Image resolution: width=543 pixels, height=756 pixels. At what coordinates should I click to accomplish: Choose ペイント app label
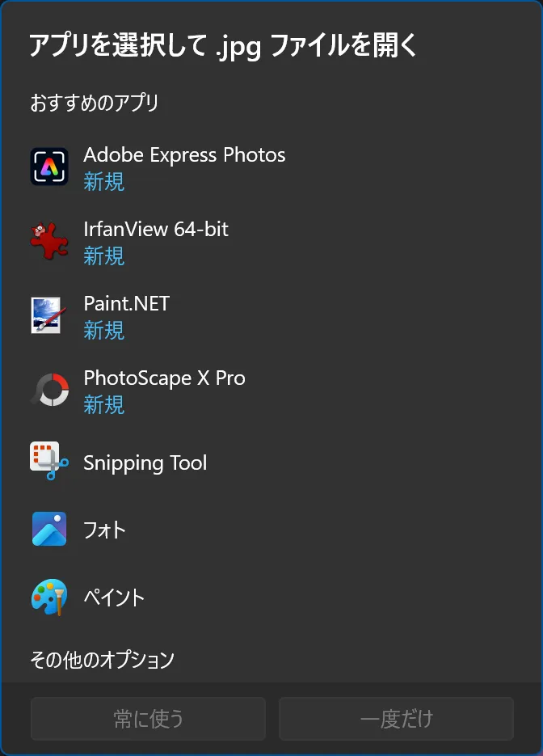[114, 598]
